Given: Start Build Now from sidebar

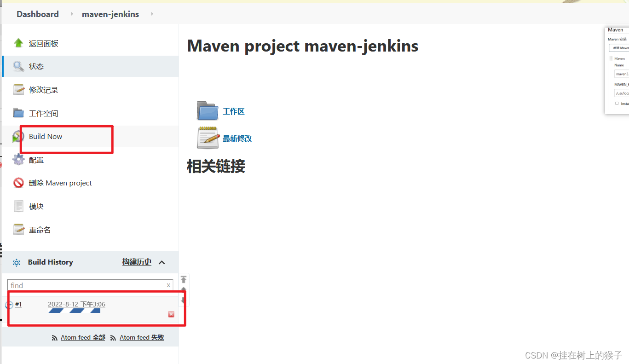Looking at the screenshot, I should coord(46,136).
